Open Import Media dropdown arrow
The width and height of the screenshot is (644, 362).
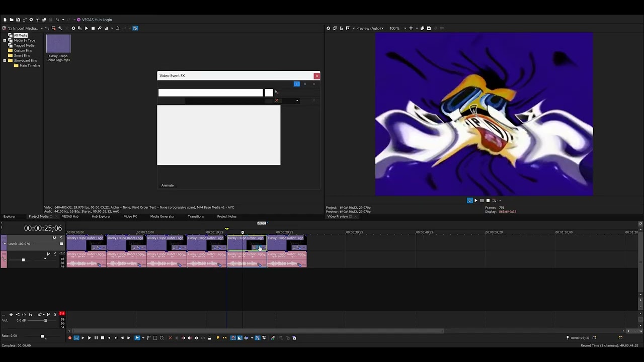[x=42, y=28]
